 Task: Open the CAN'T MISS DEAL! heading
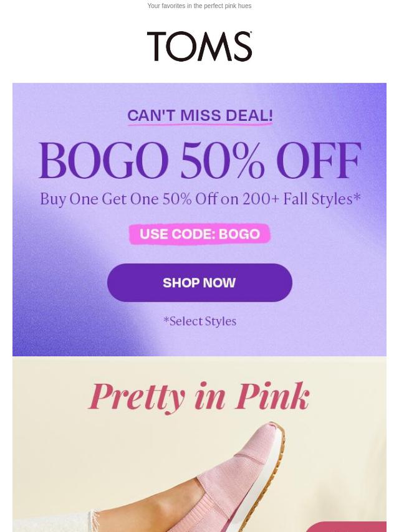[x=200, y=115]
